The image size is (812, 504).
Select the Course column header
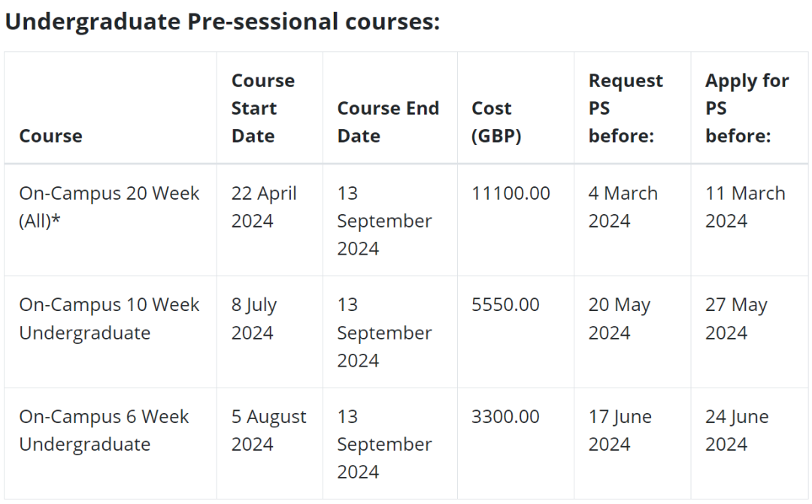(51, 136)
